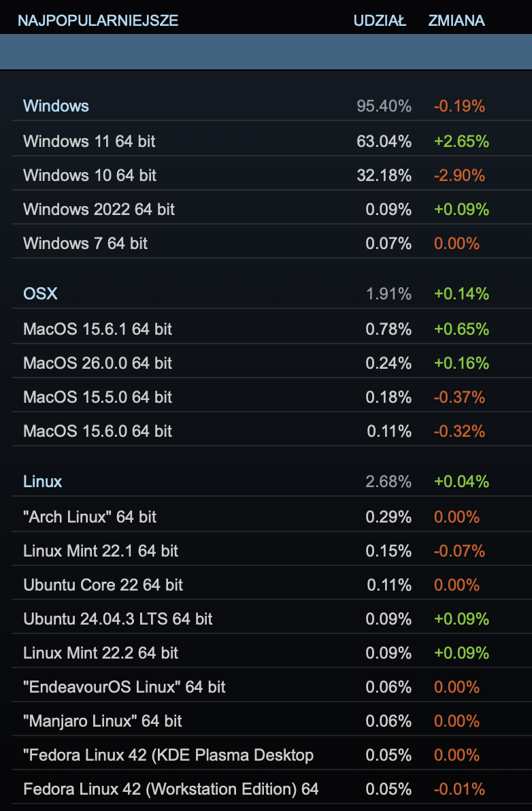
Task: Click the Windows 7 64 bit entry
Action: tap(85, 244)
